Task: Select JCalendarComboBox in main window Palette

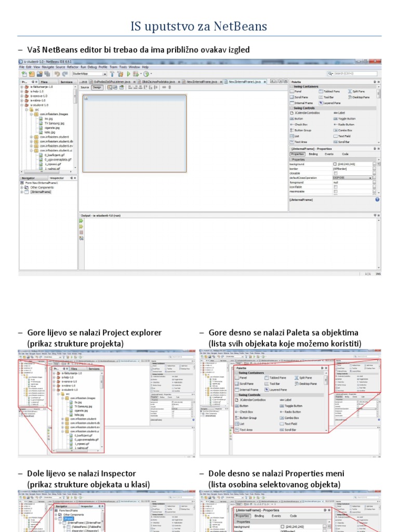Action: click(x=304, y=113)
